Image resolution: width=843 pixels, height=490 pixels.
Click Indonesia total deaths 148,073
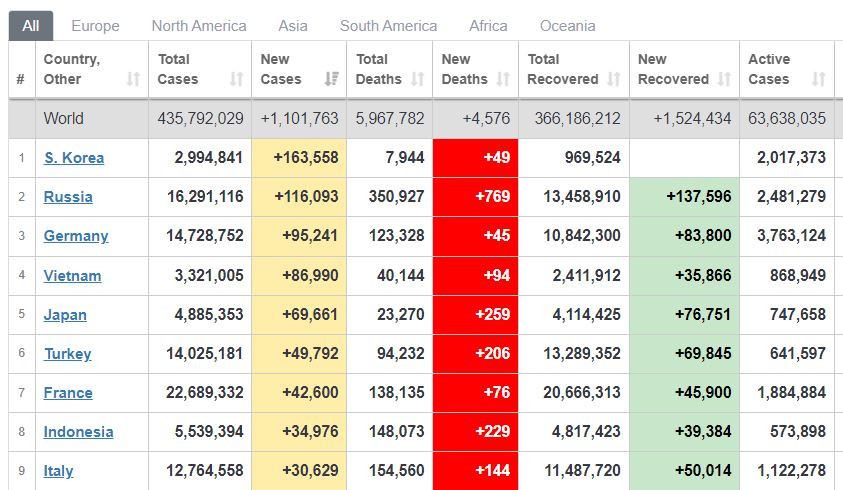click(397, 431)
